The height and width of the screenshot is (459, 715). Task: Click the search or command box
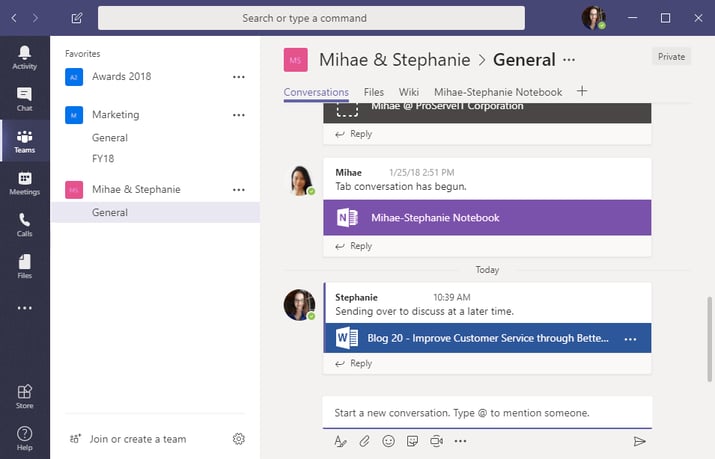click(x=311, y=18)
